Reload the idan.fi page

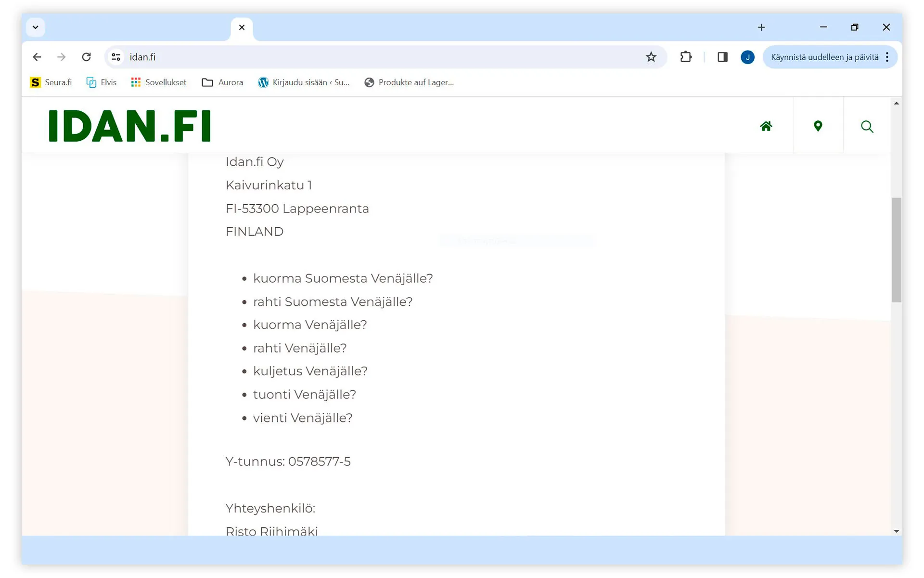click(86, 57)
